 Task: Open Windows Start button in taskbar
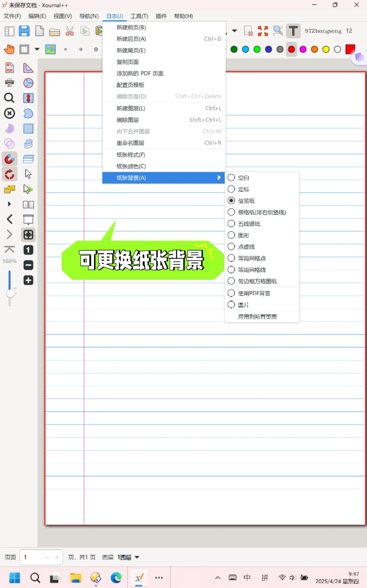15,577
